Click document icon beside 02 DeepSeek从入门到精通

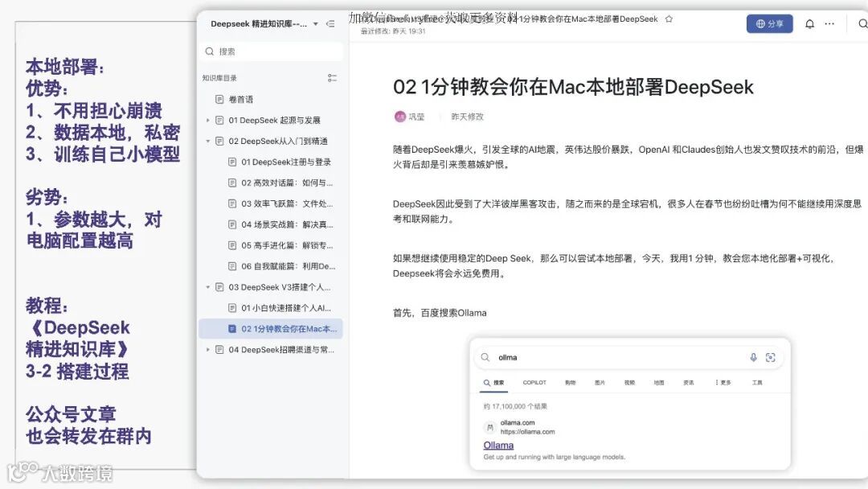pos(219,142)
